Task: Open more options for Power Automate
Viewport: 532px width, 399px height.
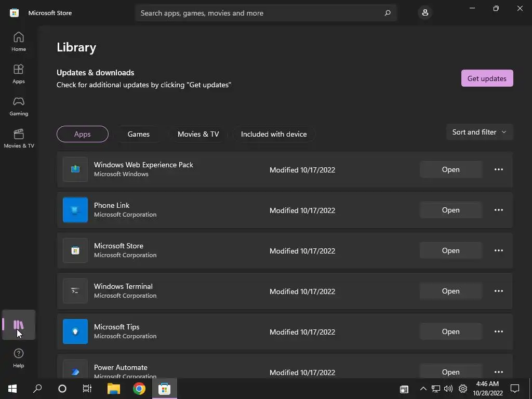Action: coord(498,372)
